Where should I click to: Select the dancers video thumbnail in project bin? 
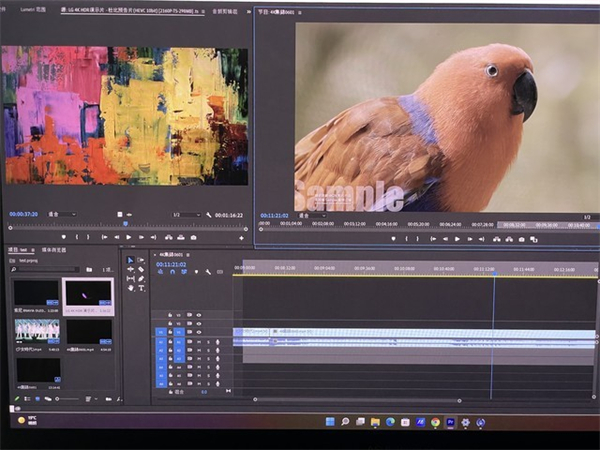click(35, 328)
